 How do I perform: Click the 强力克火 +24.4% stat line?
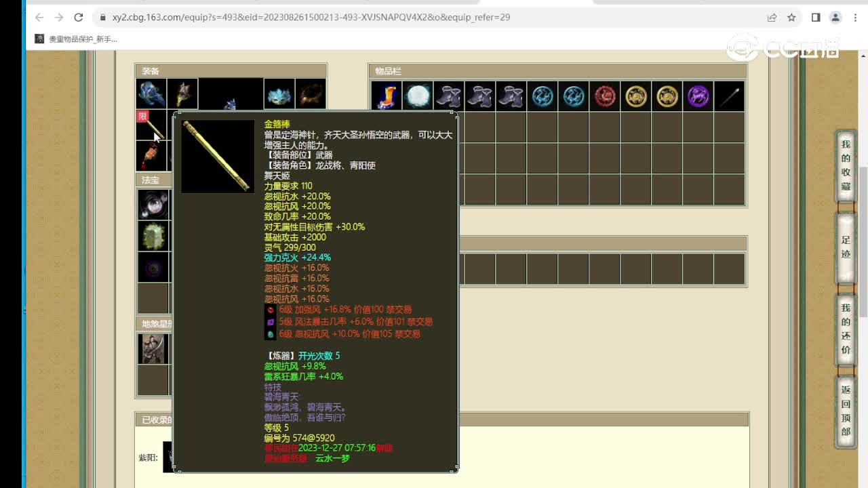click(297, 258)
